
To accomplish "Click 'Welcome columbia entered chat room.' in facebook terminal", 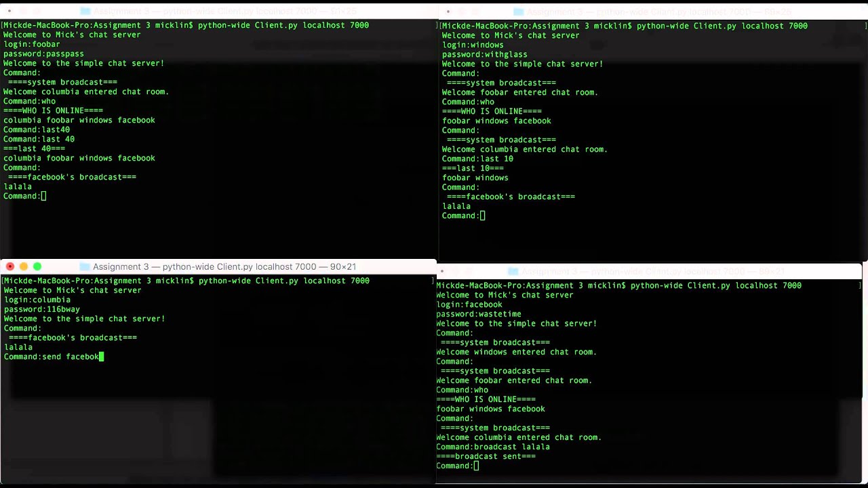I will click(x=518, y=437).
